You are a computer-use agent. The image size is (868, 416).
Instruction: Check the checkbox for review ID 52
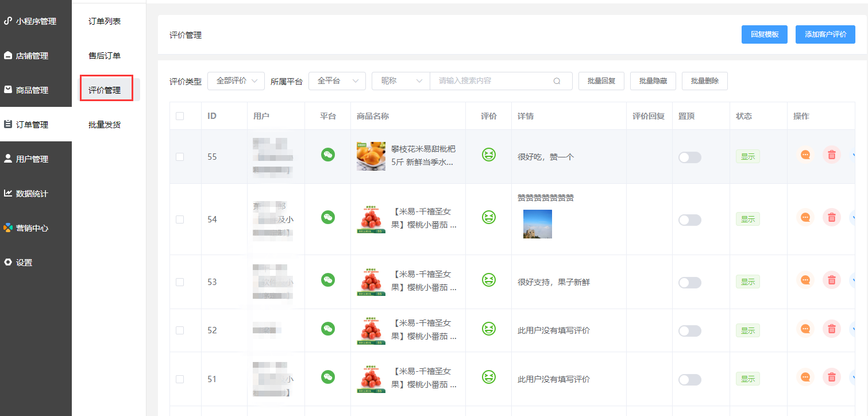pyautogui.click(x=180, y=330)
